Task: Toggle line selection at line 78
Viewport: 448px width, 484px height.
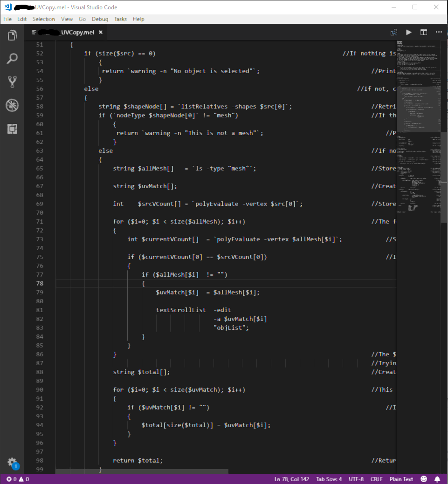Action: [x=40, y=283]
